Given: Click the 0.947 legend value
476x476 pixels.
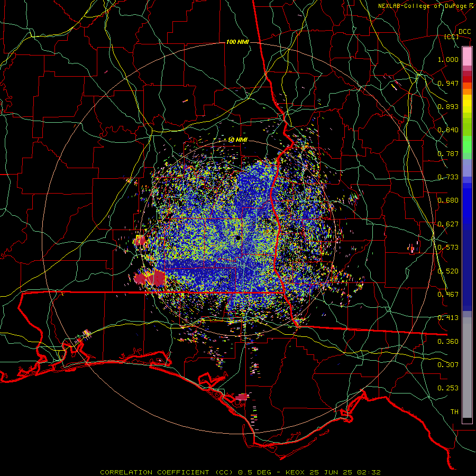Looking at the screenshot, I should [x=448, y=83].
